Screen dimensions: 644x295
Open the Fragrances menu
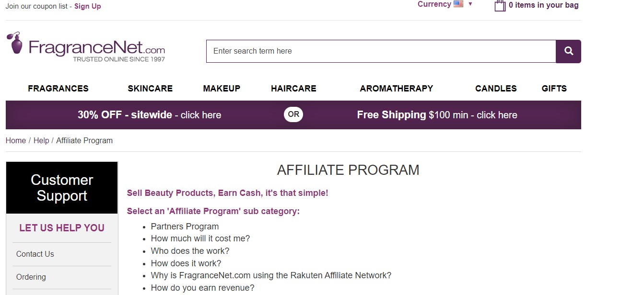click(58, 89)
